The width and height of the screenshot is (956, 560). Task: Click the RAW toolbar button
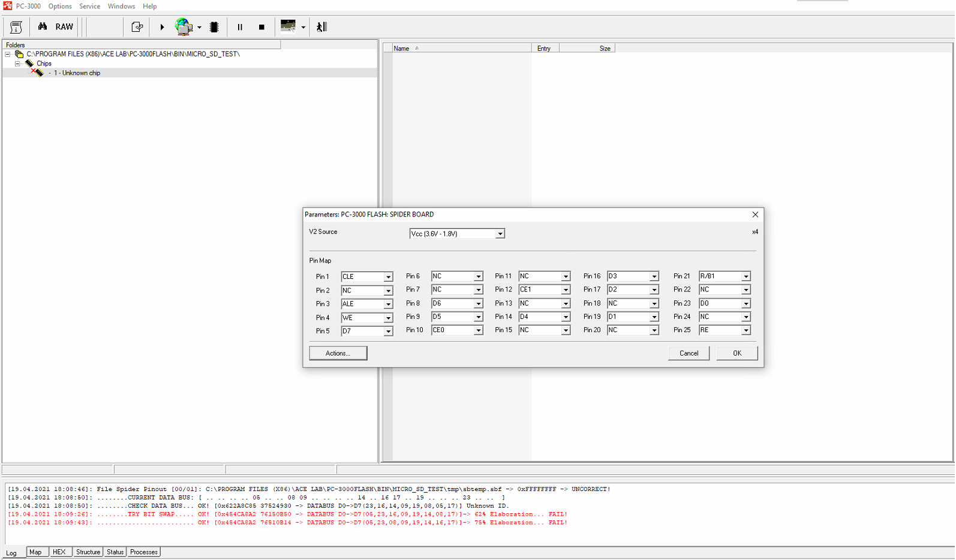pos(64,27)
